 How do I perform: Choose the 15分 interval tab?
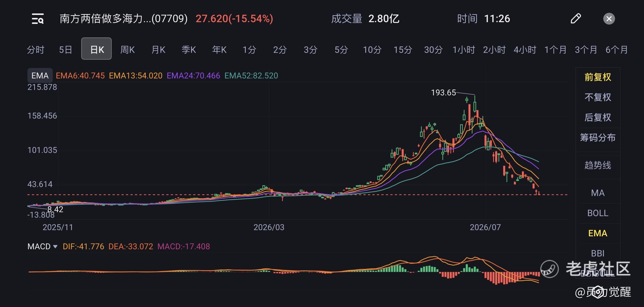click(403, 50)
